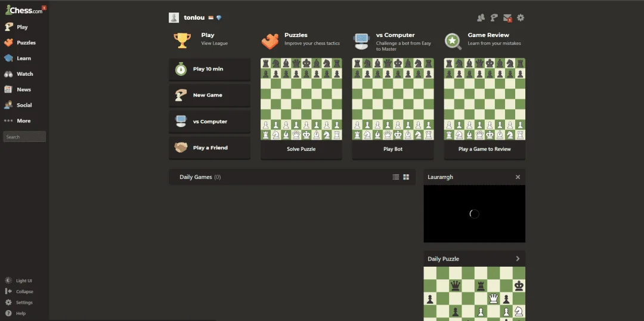Click the Daily Puzzle board
The width and height of the screenshot is (644, 321).
[475, 294]
